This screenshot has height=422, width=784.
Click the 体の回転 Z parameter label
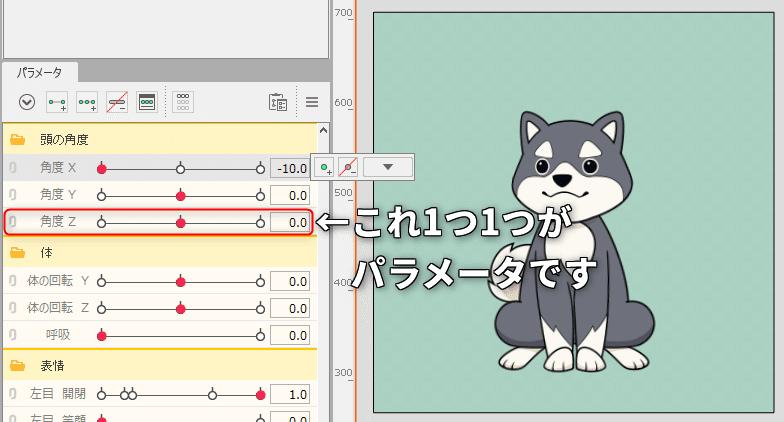pyautogui.click(x=58, y=308)
